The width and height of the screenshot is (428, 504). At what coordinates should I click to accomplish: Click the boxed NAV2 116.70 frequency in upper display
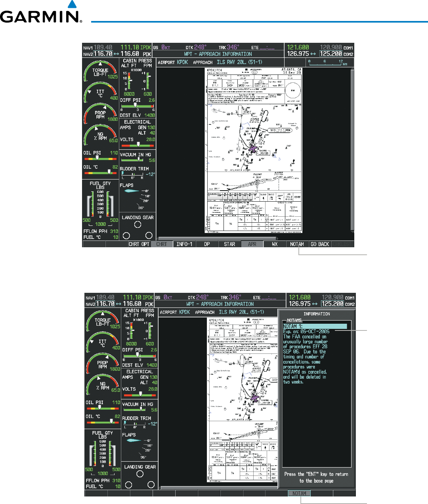103,53
